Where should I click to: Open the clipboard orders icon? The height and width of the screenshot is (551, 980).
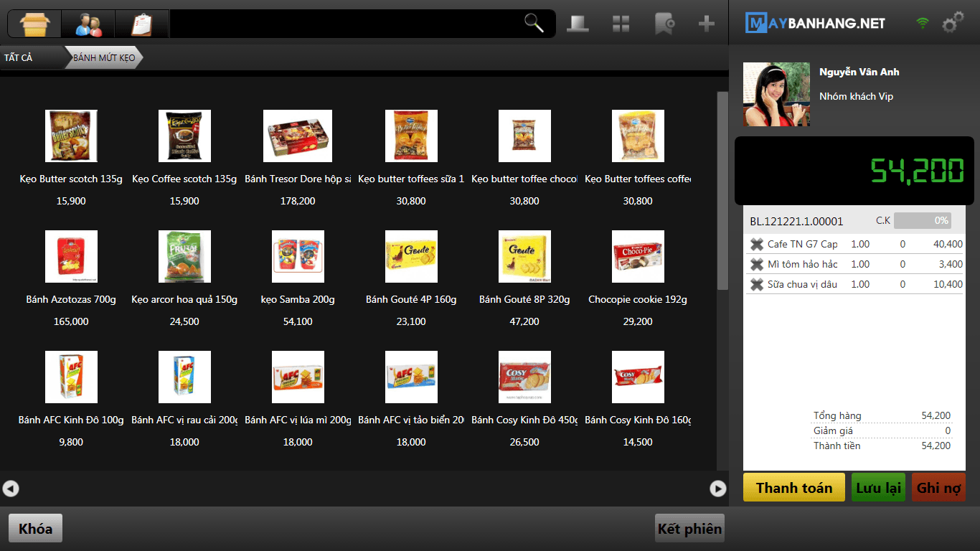point(142,24)
